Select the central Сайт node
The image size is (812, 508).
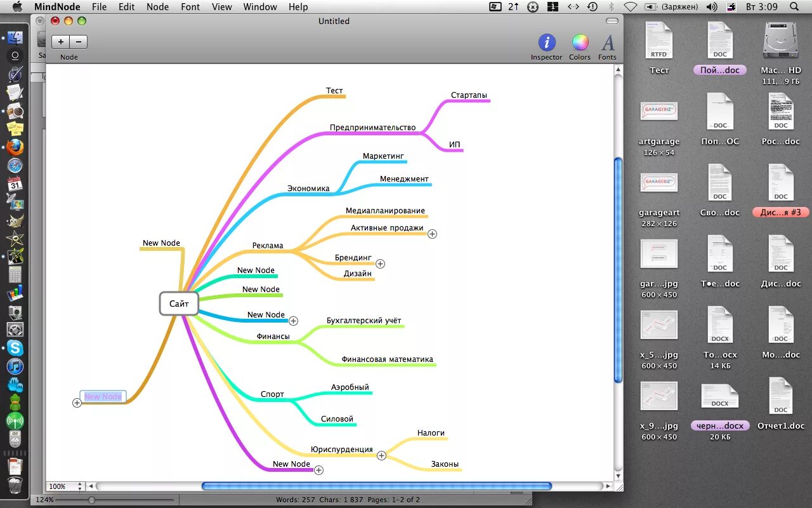[178, 304]
